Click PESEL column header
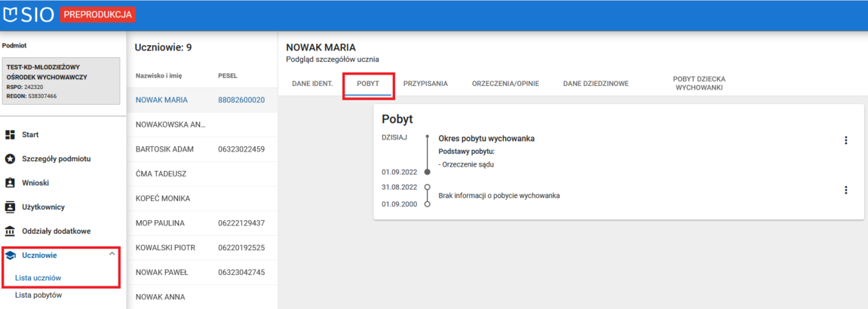868x309 pixels. click(228, 75)
